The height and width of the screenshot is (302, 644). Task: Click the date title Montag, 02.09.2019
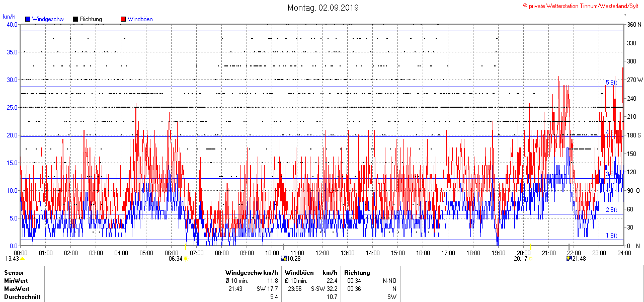pyautogui.click(x=323, y=8)
